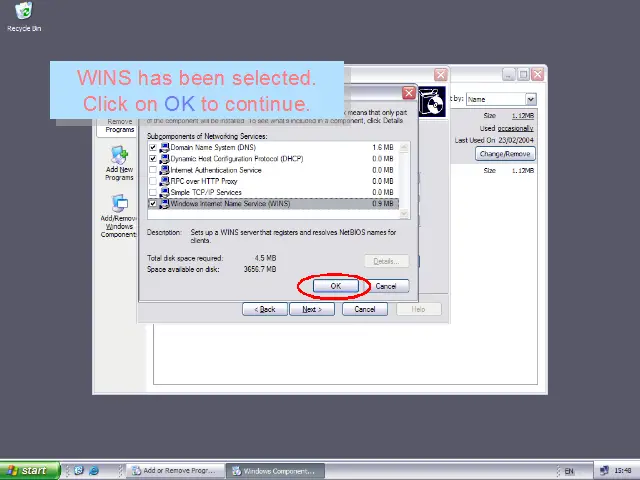Switch to Windows Components taskbar button
Viewport: 640px width, 480px height.
276,471
